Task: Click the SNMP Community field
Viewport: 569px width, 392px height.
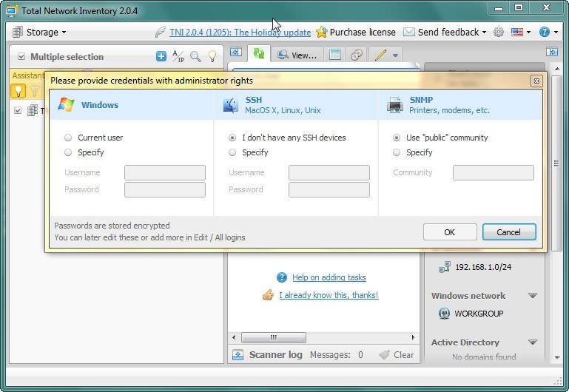Action: click(494, 172)
